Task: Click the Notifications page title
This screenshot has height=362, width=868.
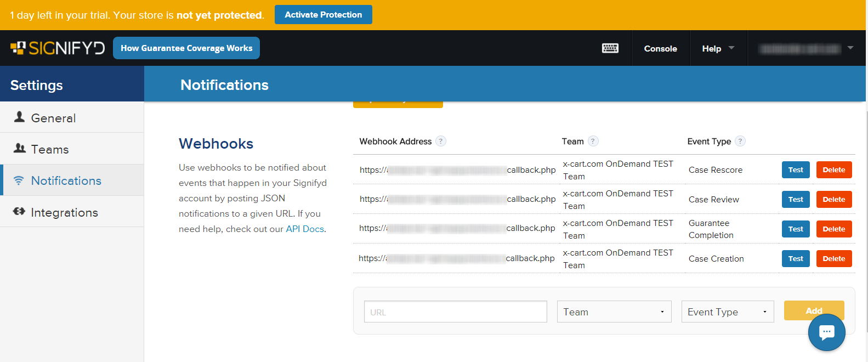Action: (x=224, y=85)
